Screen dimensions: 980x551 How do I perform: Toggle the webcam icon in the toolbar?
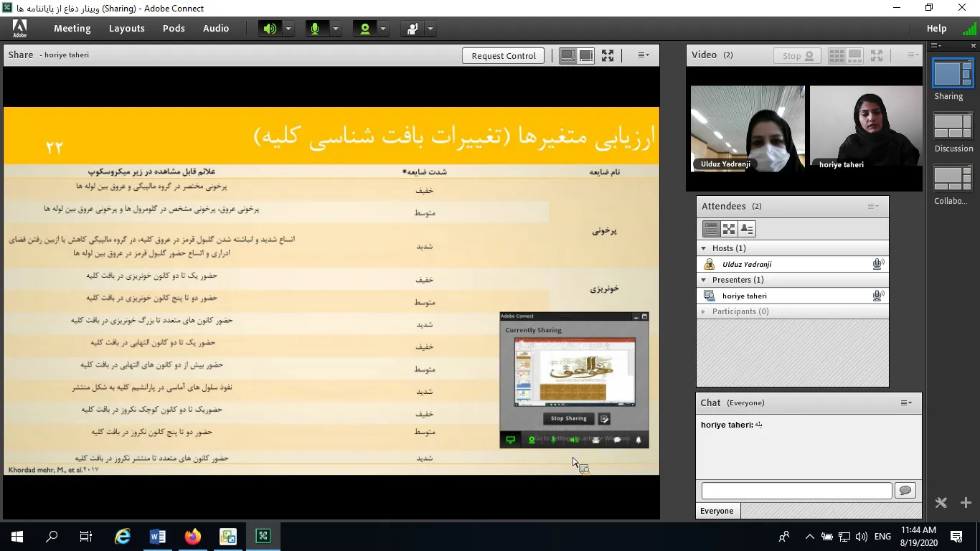pos(365,29)
